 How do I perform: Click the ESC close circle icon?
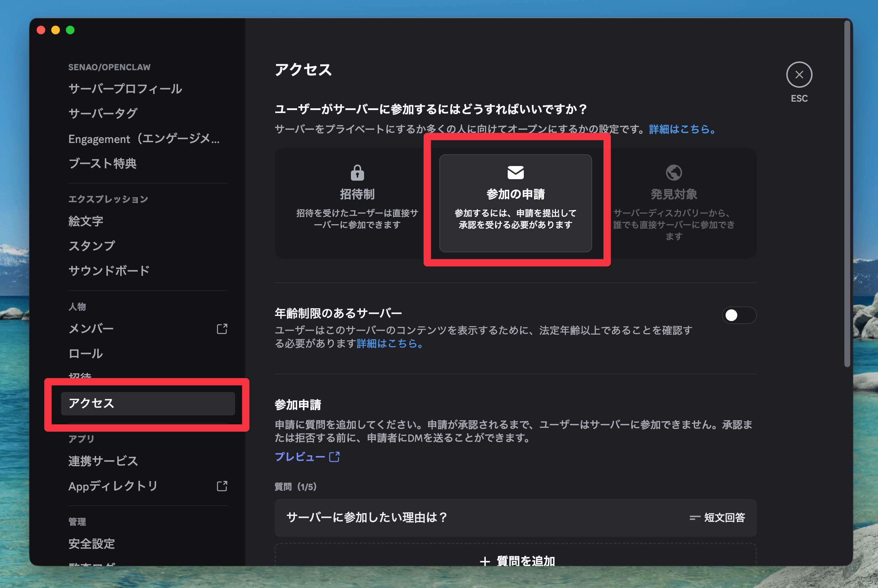[x=799, y=75]
